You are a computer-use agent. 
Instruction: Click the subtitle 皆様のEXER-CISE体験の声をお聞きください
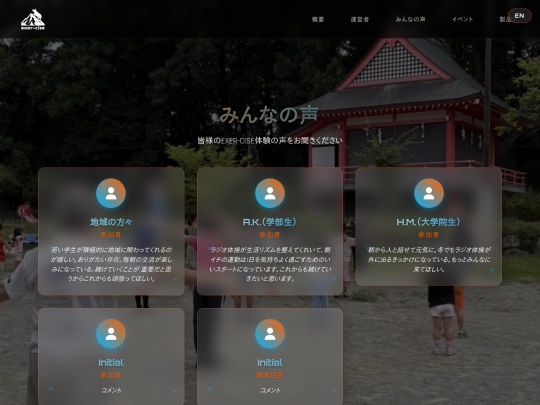270,141
